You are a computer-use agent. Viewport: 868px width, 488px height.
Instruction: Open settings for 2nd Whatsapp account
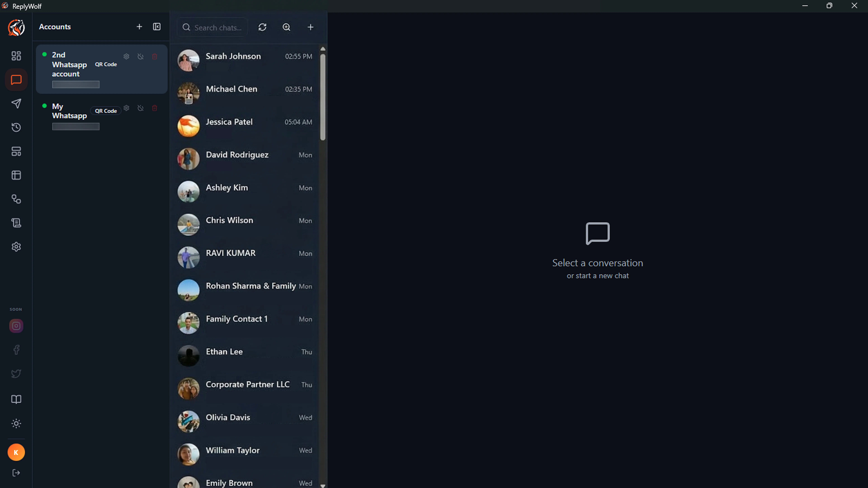pos(126,57)
